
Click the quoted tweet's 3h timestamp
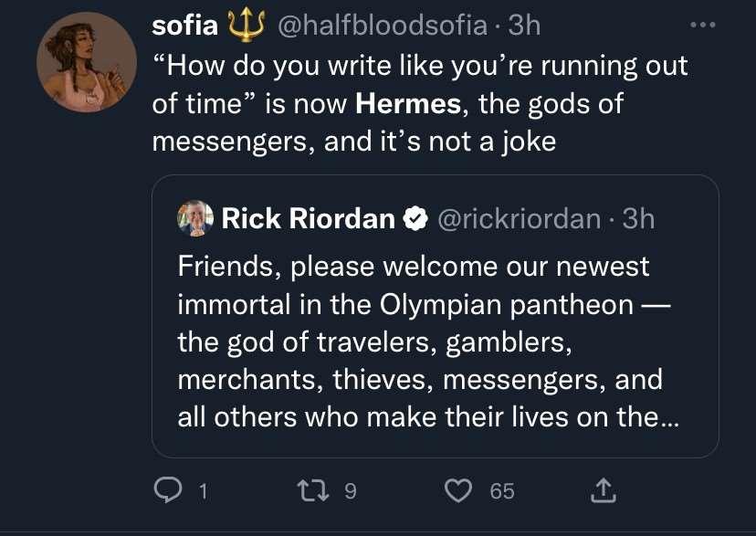point(638,219)
